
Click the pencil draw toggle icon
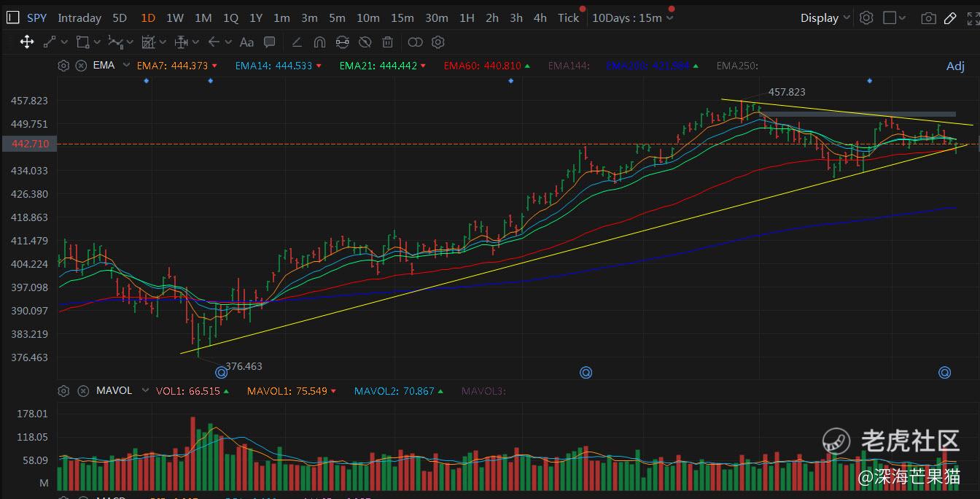(x=950, y=18)
